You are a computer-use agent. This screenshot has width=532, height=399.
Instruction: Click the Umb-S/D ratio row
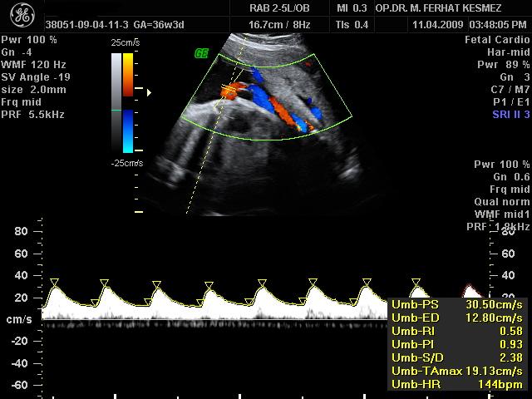(456, 357)
